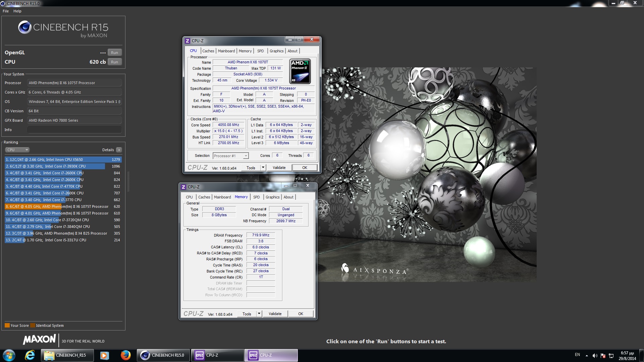This screenshot has width=644, height=362.
Task: Click Tools button in lower CPU-Z
Action: pyautogui.click(x=247, y=314)
